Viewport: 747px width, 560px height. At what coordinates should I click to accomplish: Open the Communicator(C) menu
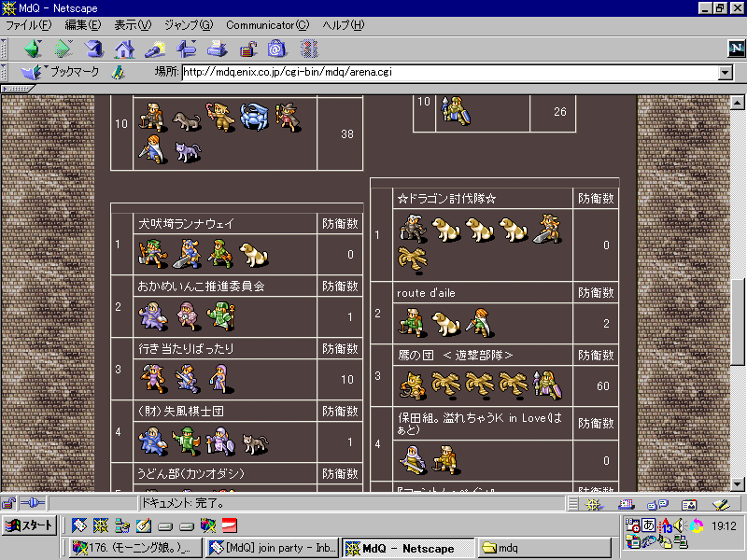(x=267, y=25)
